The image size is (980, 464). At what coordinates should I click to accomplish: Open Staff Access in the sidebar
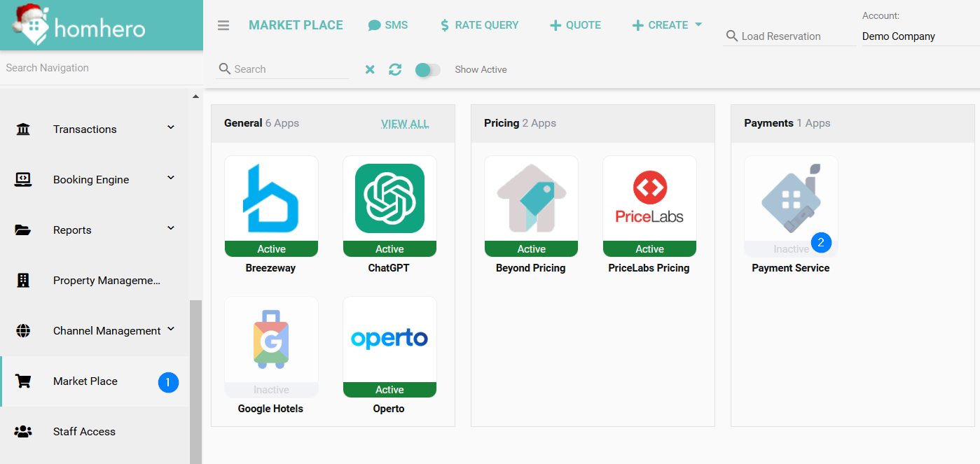(x=84, y=431)
